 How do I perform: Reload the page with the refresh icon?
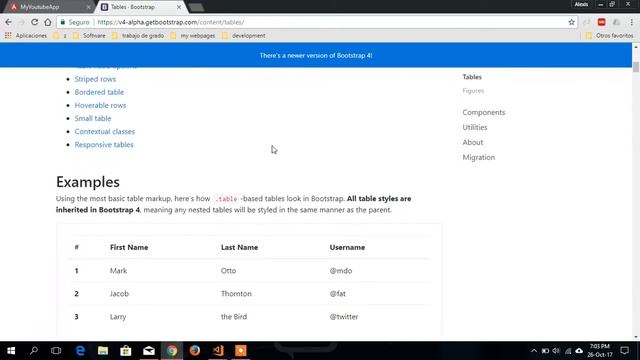coord(35,22)
